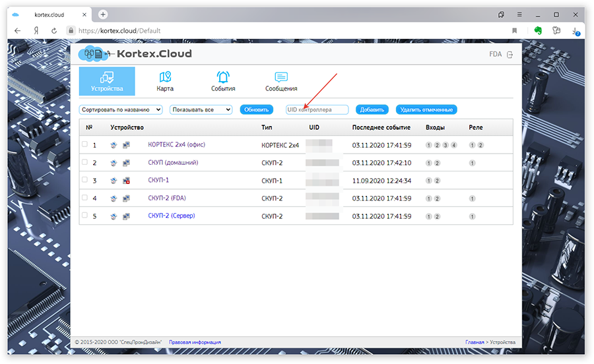Click the Kortex.Cloud logo
Image resolution: width=594 pixels, height=364 pixels.
pyautogui.click(x=135, y=55)
